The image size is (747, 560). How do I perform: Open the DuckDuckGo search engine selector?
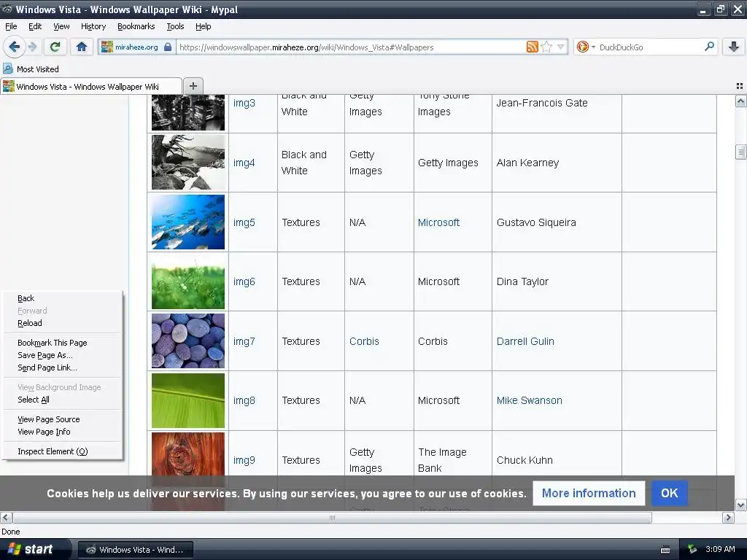click(586, 47)
